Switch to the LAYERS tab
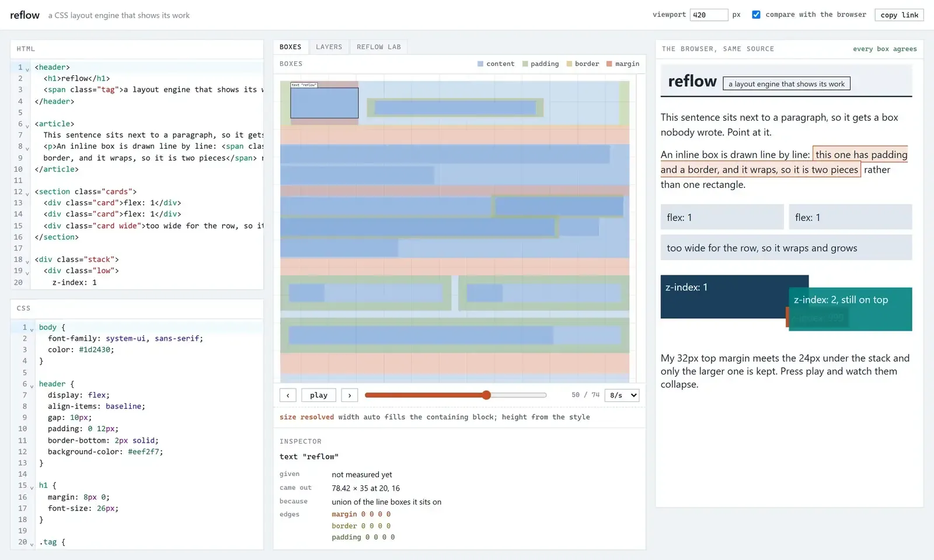 (x=329, y=47)
